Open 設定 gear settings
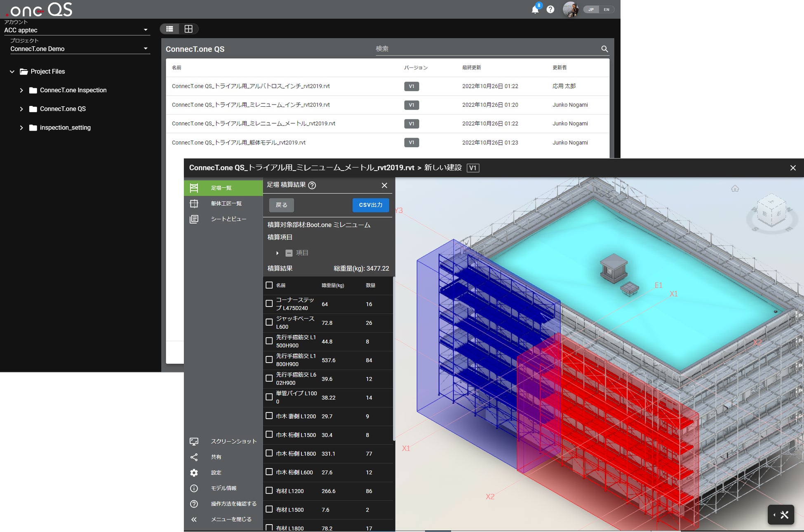 pos(194,473)
